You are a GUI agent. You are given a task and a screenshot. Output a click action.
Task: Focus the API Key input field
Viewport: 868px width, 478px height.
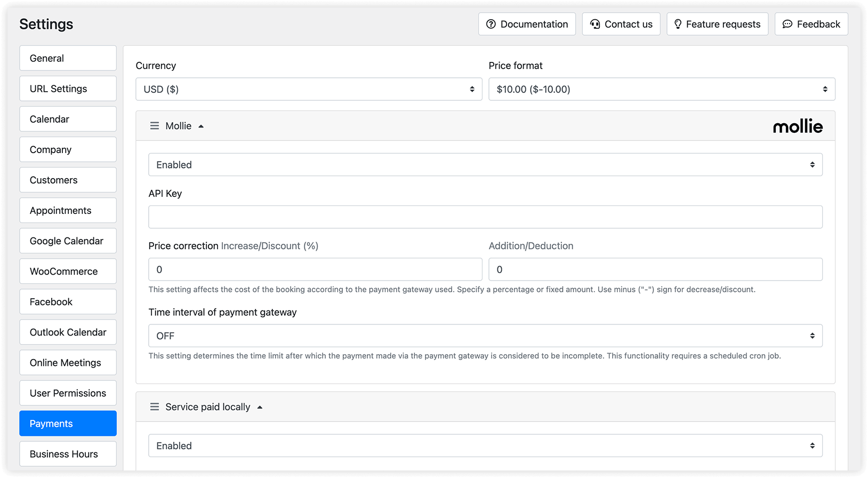click(x=485, y=217)
